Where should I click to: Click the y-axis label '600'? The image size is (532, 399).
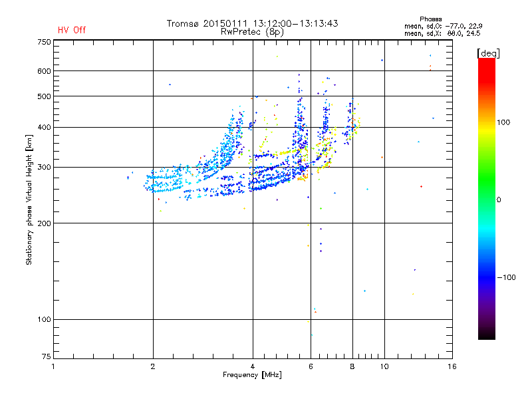(44, 71)
